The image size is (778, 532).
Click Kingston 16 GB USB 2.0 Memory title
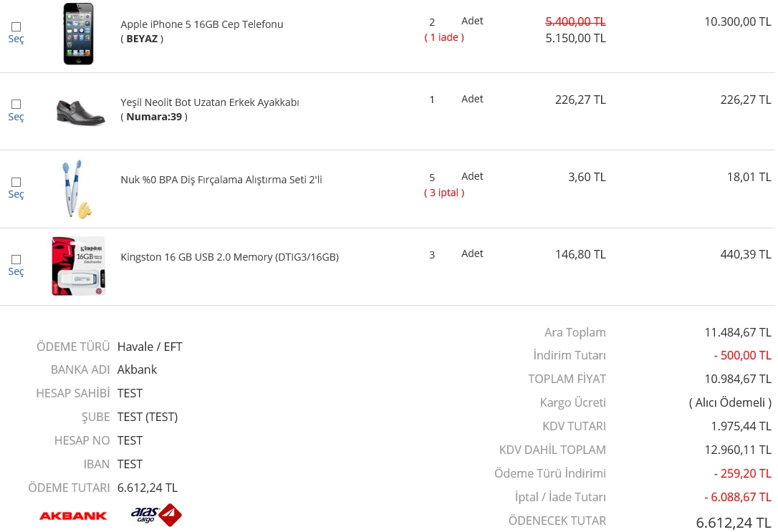(229, 257)
